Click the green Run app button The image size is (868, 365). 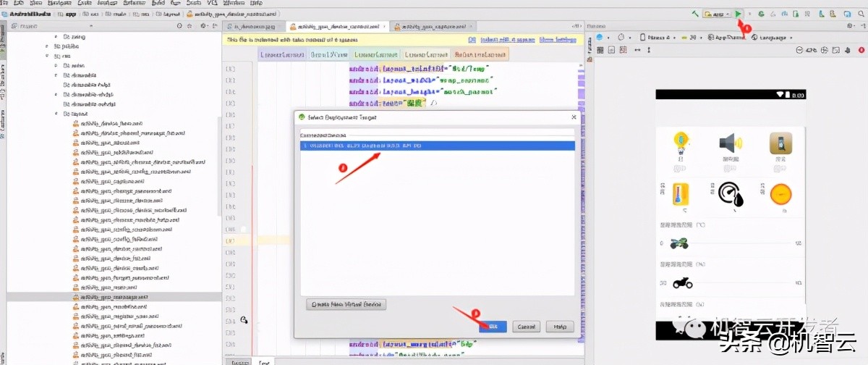tap(738, 14)
